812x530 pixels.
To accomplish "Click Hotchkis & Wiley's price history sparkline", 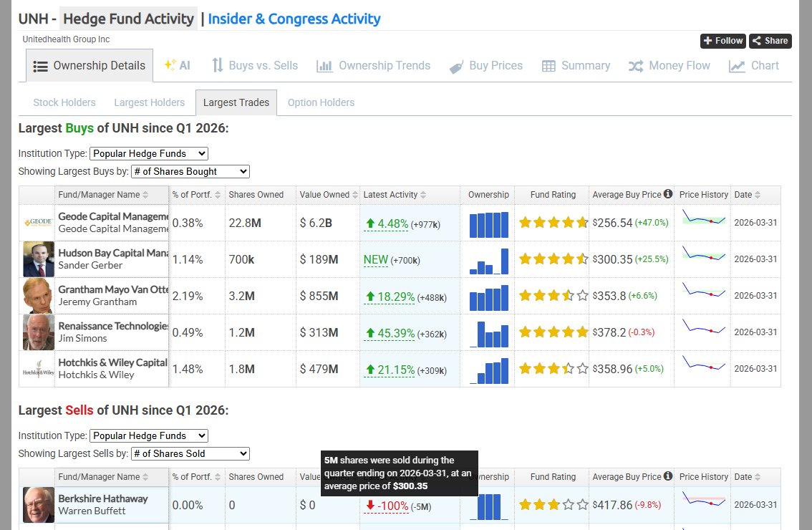I will click(703, 363).
